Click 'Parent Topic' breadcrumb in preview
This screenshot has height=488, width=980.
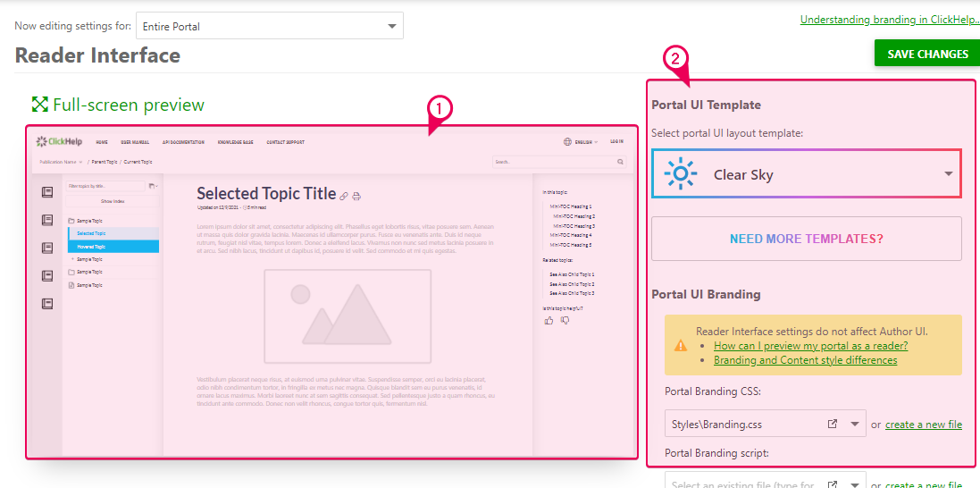pyautogui.click(x=104, y=162)
